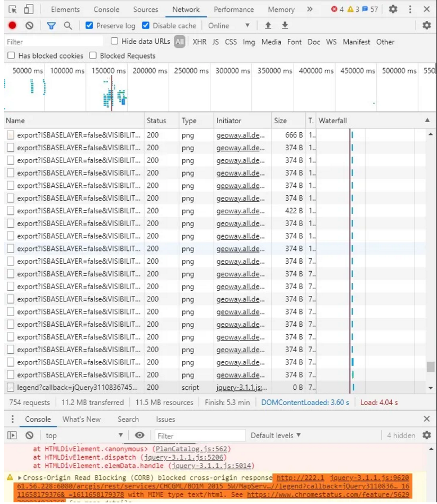Switch to the Performance tab

tap(233, 10)
